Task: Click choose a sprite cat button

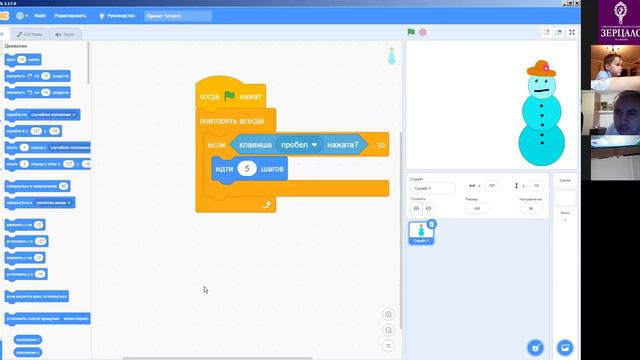Action: (536, 348)
